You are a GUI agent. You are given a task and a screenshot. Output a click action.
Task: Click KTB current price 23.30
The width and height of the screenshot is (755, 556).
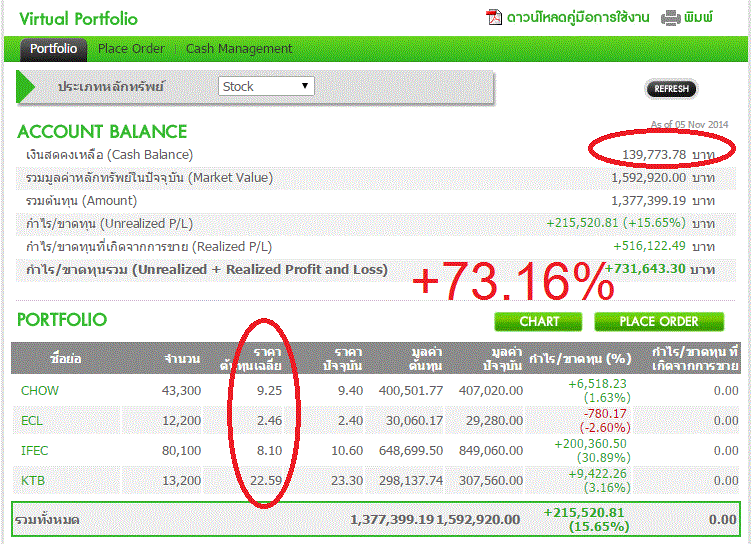pyautogui.click(x=347, y=480)
